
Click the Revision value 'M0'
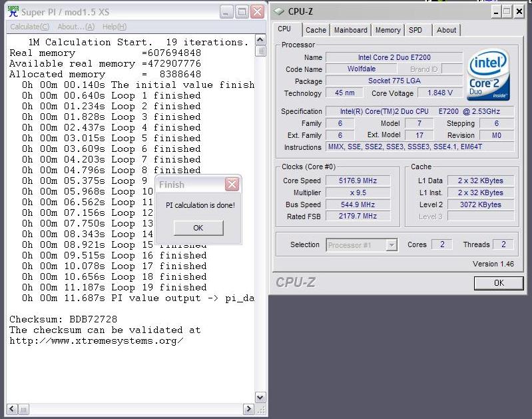point(497,135)
